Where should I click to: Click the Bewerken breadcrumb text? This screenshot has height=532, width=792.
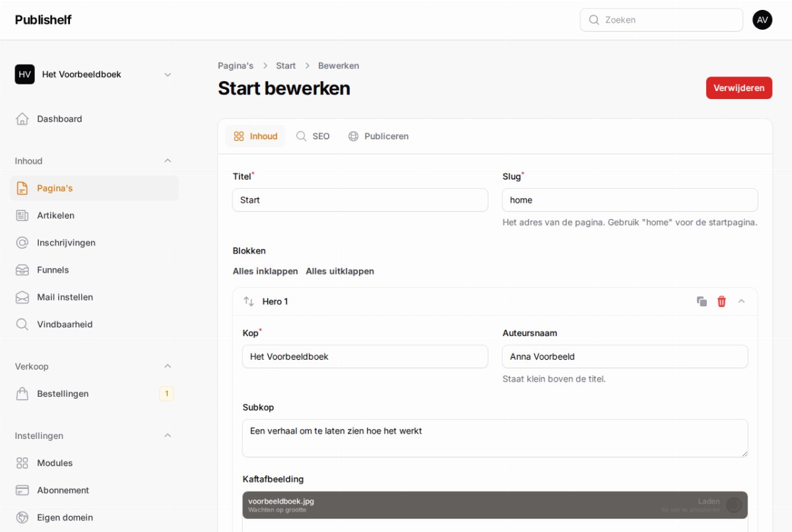(339, 65)
